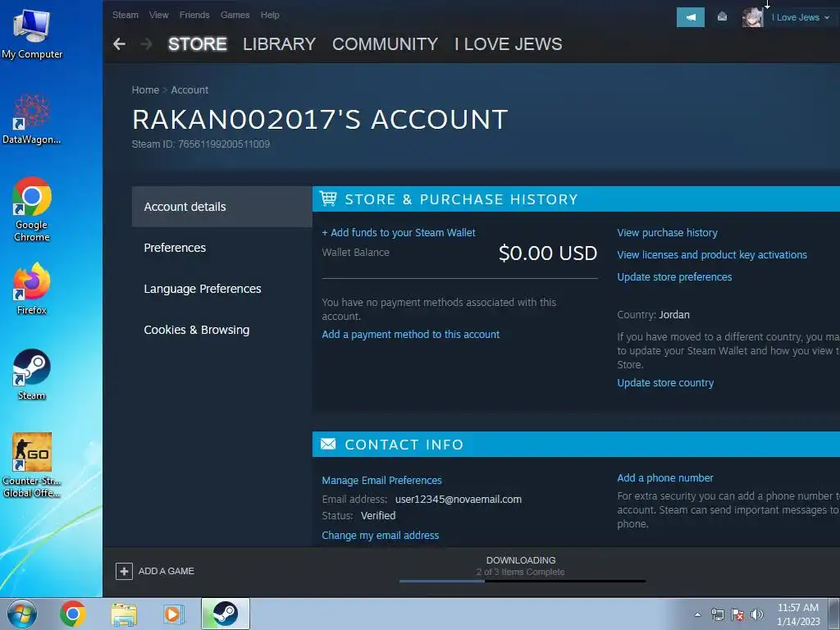Click the profile avatar thumbnail
840x630 pixels.
coord(753,18)
